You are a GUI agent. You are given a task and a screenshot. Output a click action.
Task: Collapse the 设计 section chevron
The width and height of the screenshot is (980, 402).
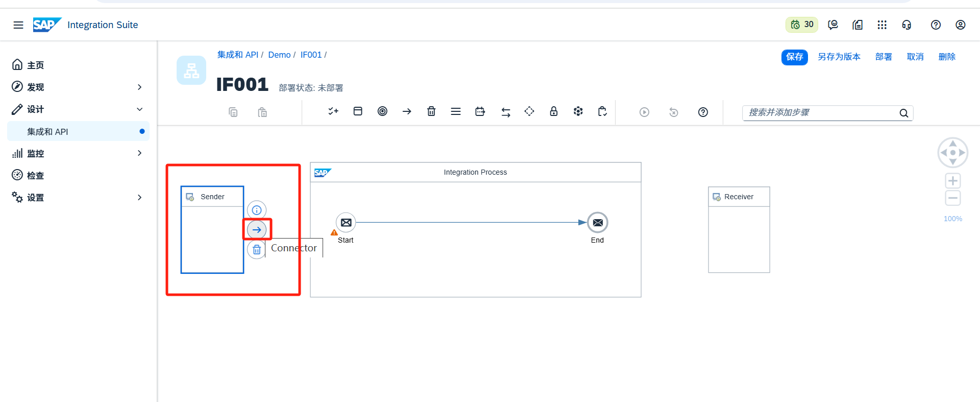139,109
